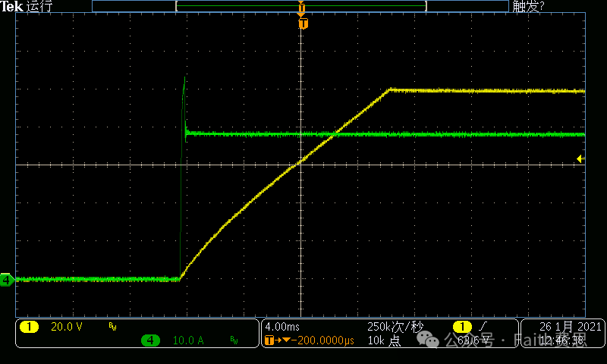Select the green channel 4 ground marker

click(7, 280)
